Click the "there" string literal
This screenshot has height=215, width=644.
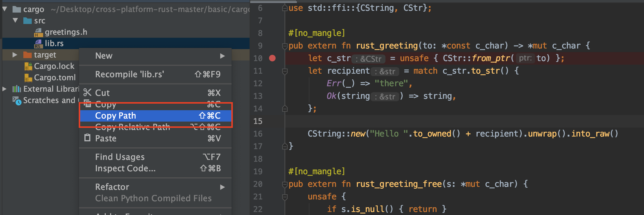tap(391, 83)
